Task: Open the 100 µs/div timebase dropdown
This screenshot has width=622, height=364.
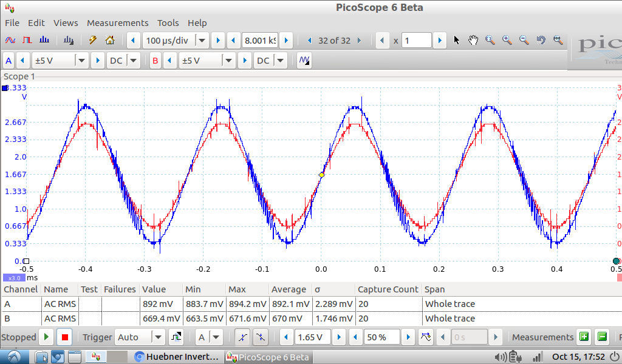Action: coord(202,41)
